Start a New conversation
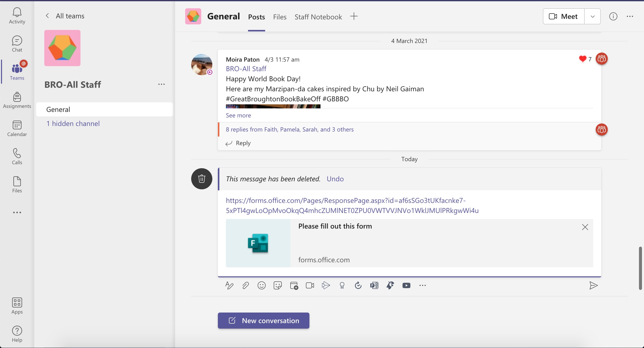This screenshot has width=644, height=348. [263, 321]
